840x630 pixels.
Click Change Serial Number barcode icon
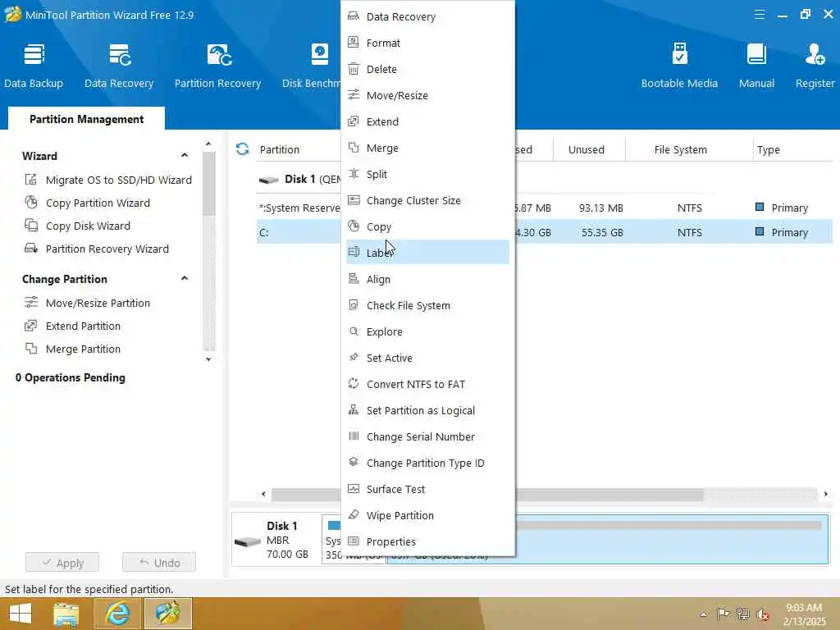pos(354,436)
